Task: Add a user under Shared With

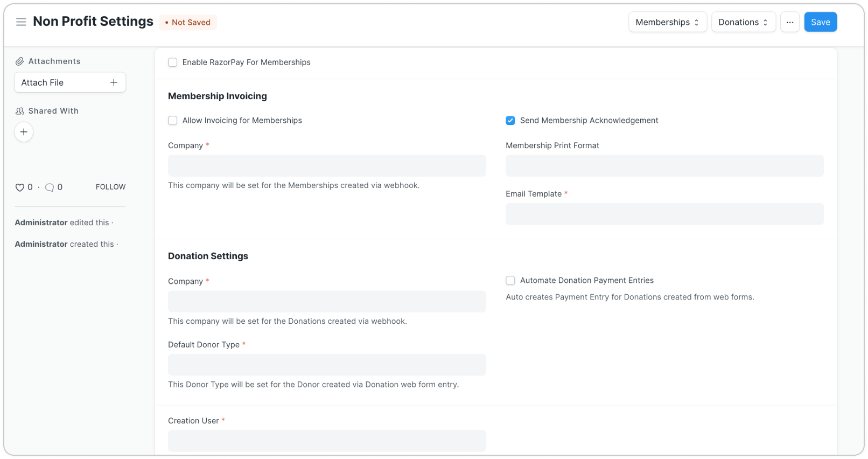Action: click(24, 132)
